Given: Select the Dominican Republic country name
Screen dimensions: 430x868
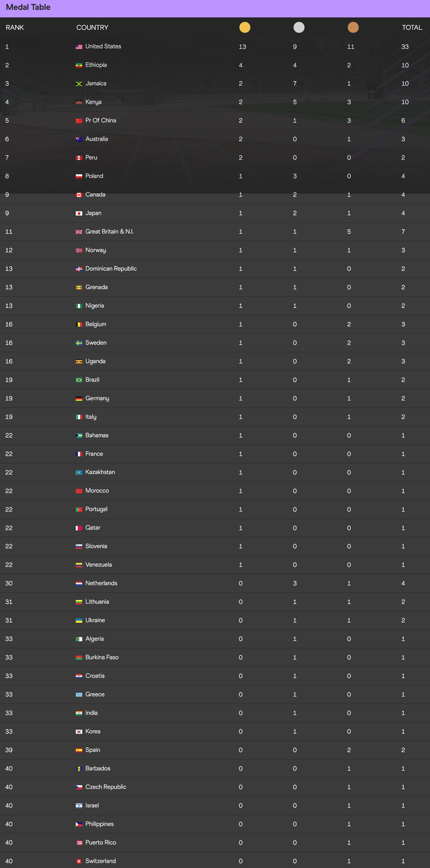Looking at the screenshot, I should pos(111,269).
